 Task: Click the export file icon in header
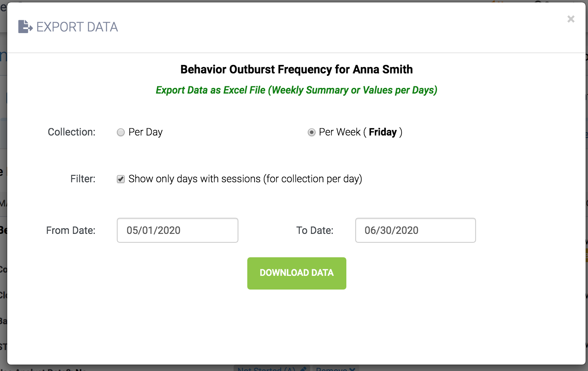point(25,27)
